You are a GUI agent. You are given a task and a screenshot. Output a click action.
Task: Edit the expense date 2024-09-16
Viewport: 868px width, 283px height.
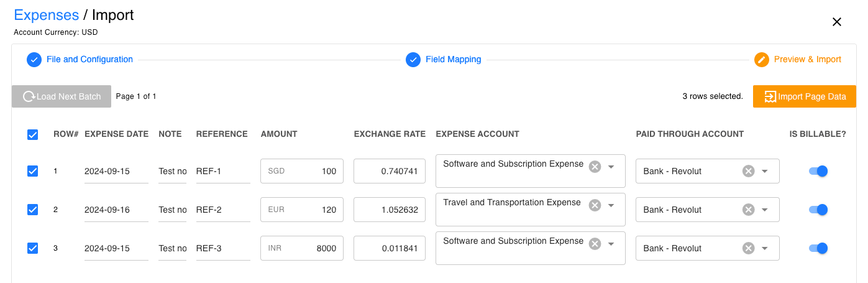pyautogui.click(x=116, y=210)
